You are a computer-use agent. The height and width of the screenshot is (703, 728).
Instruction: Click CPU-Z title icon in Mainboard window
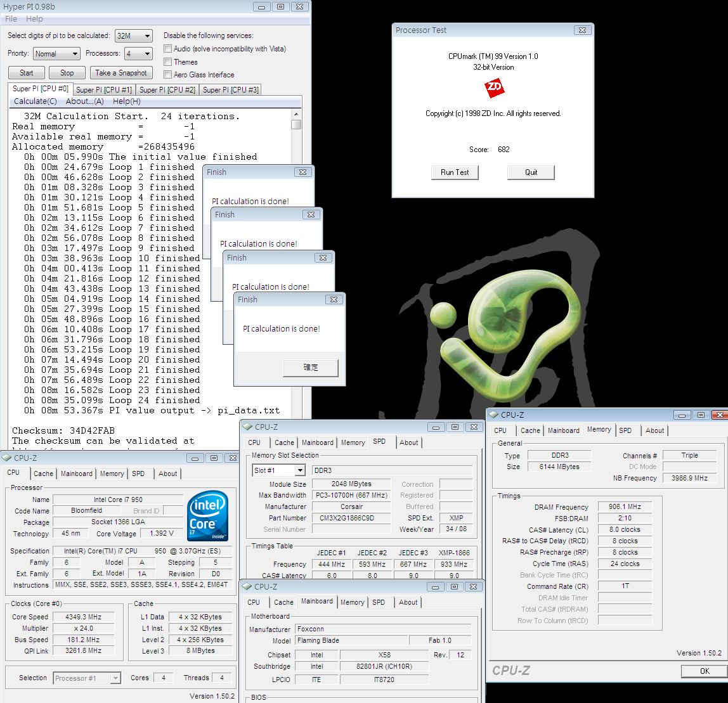[247, 586]
